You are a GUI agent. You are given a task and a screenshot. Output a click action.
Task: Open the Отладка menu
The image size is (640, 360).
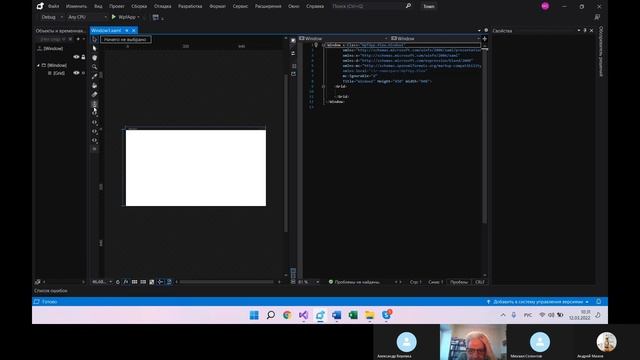click(162, 7)
